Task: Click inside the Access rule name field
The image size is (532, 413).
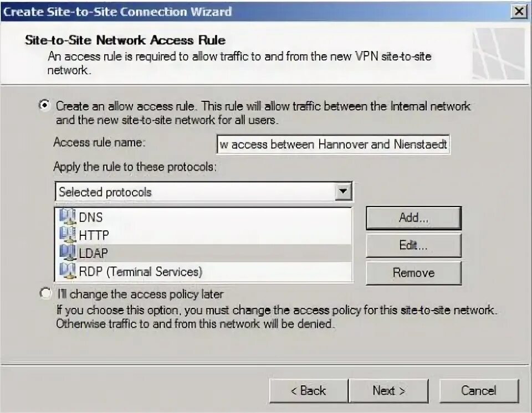Action: click(332, 144)
